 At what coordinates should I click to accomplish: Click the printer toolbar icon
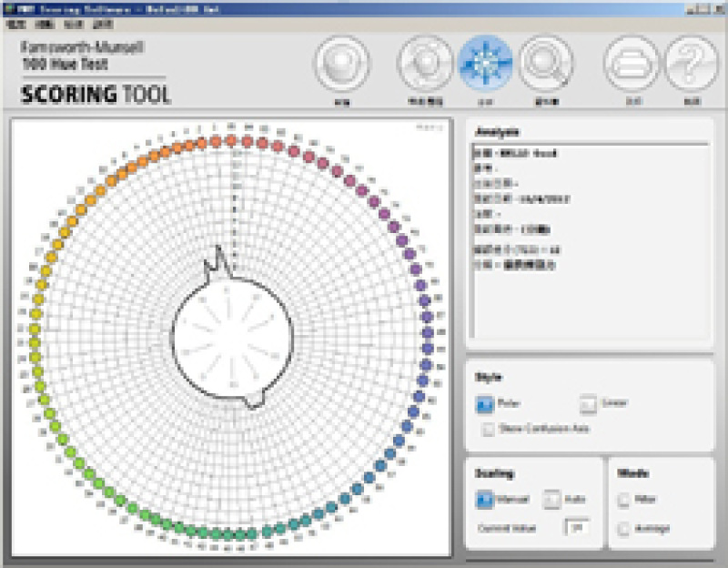click(632, 63)
